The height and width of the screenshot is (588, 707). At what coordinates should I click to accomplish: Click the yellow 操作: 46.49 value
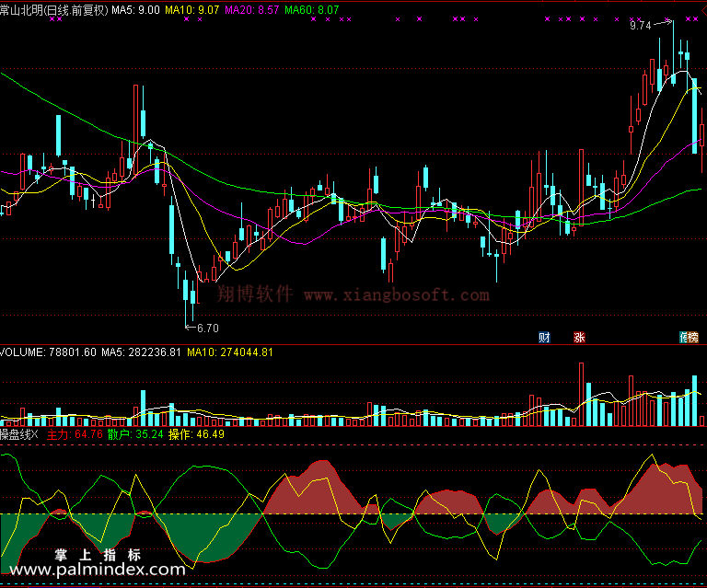point(196,434)
